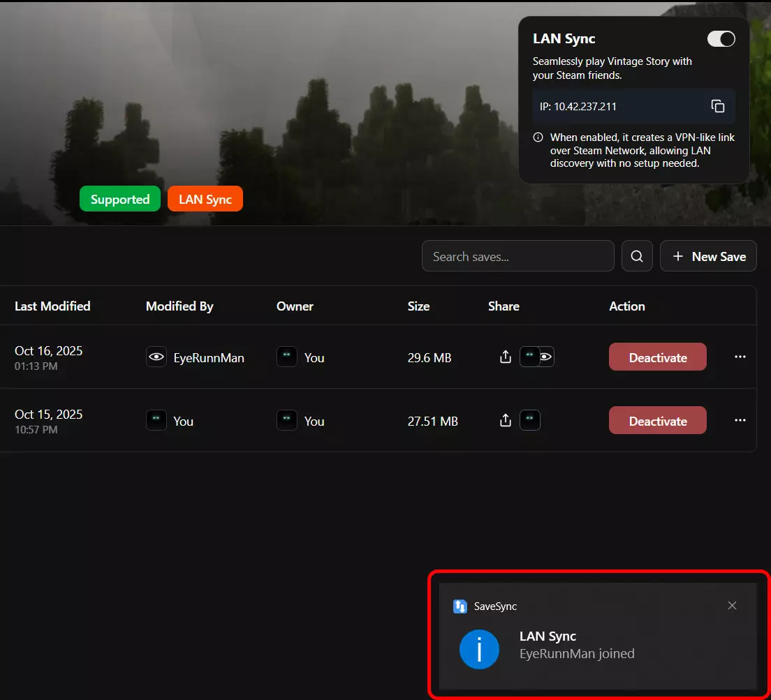Deactivate the Oct 16, 2025 save

657,357
